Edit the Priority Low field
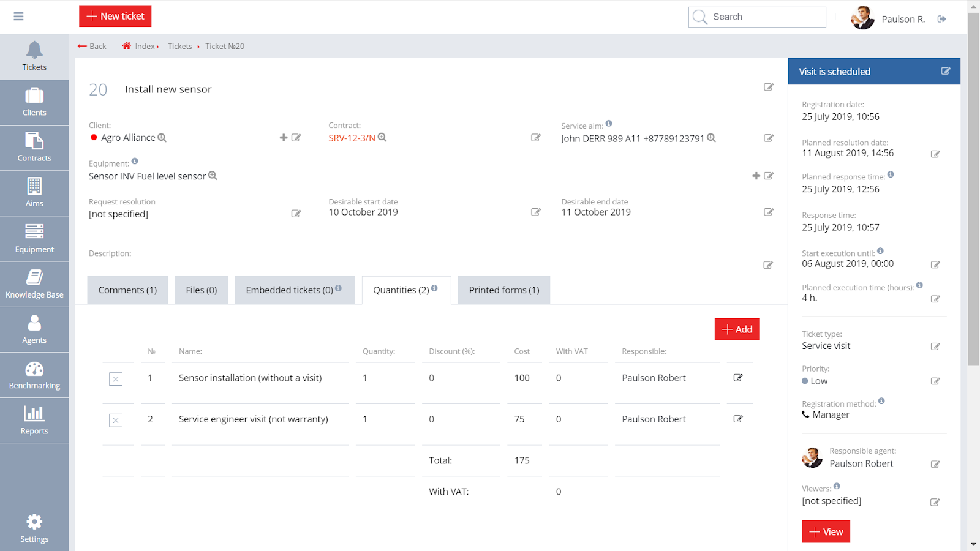Image resolution: width=980 pixels, height=551 pixels. [935, 381]
